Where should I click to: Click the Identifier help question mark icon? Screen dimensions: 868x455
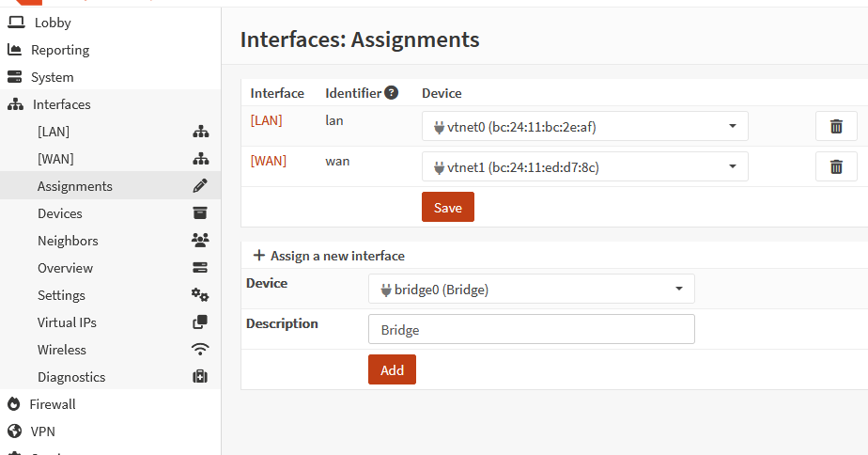click(x=391, y=93)
